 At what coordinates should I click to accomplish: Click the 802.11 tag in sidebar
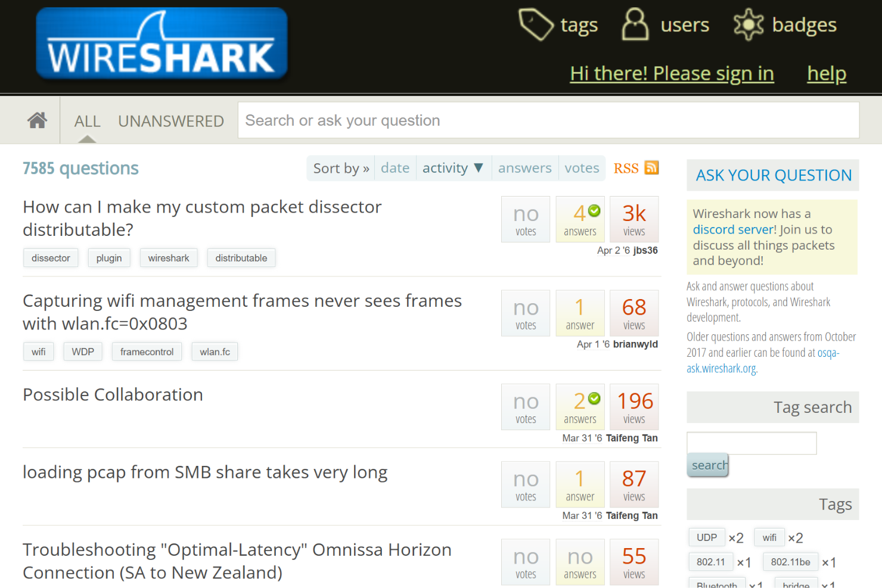click(x=711, y=562)
